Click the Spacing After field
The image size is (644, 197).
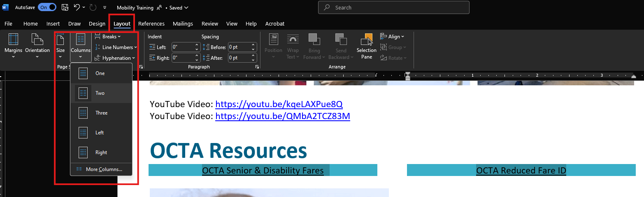pyautogui.click(x=239, y=58)
